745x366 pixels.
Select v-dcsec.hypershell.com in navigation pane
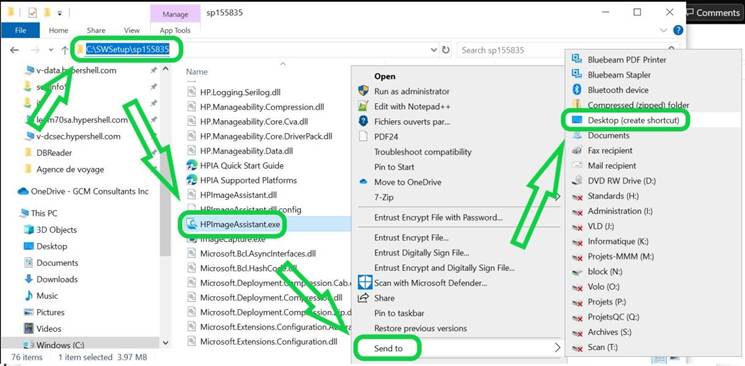click(78, 136)
